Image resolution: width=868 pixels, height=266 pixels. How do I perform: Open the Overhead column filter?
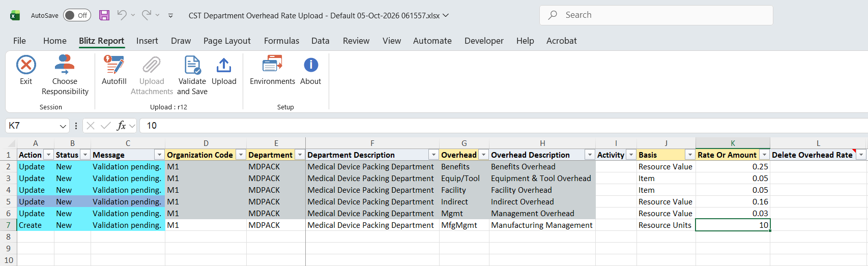pyautogui.click(x=483, y=155)
